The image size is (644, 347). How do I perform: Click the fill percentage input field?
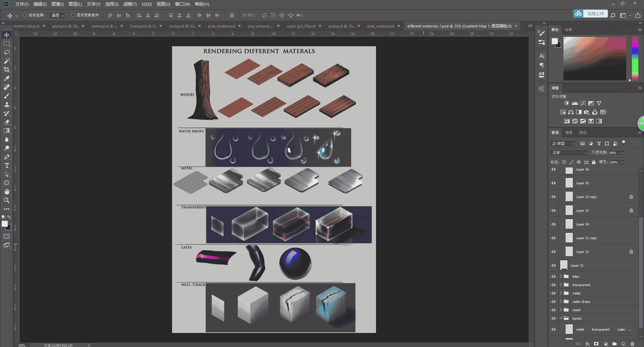613,162
